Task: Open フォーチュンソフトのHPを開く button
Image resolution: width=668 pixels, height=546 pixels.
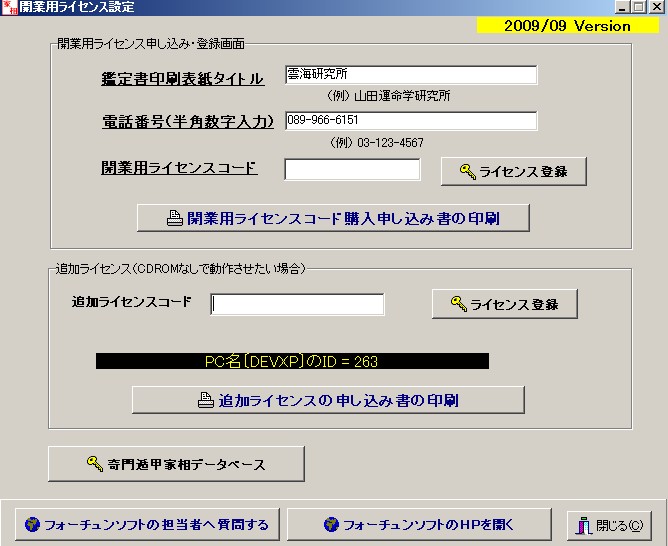Action: click(x=419, y=524)
